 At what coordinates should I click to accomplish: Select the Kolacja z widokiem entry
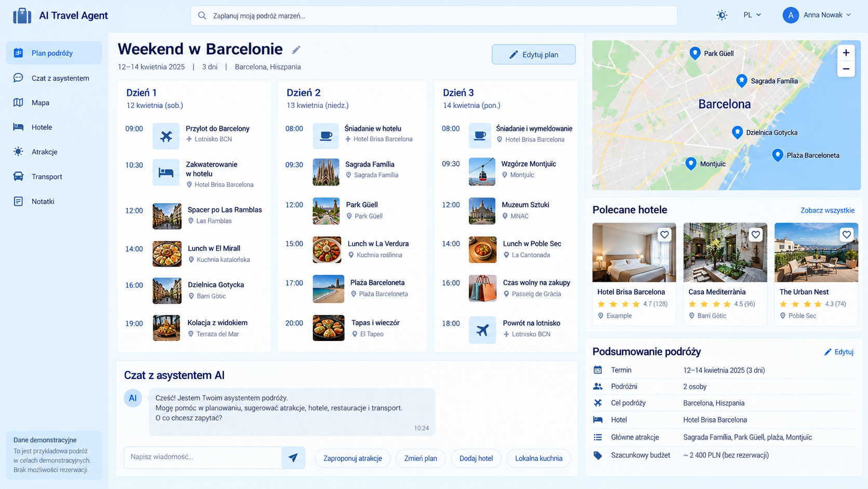click(194, 328)
